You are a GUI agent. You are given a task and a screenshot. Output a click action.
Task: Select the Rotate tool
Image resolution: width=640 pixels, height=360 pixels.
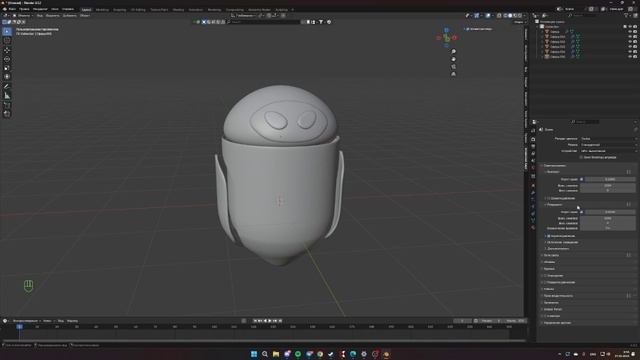click(x=7, y=59)
